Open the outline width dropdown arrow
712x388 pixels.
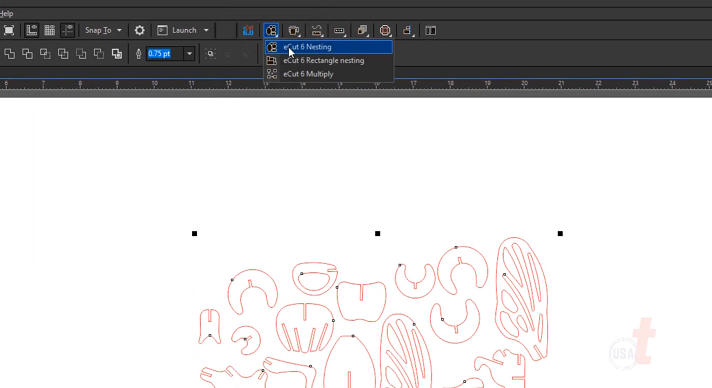189,54
